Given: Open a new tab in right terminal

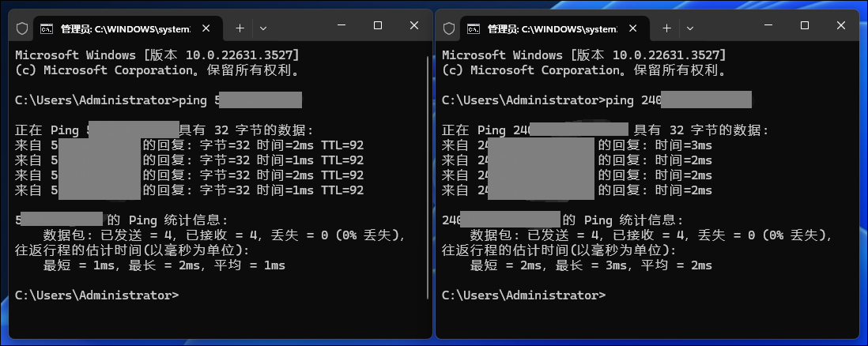Looking at the screenshot, I should [666, 28].
